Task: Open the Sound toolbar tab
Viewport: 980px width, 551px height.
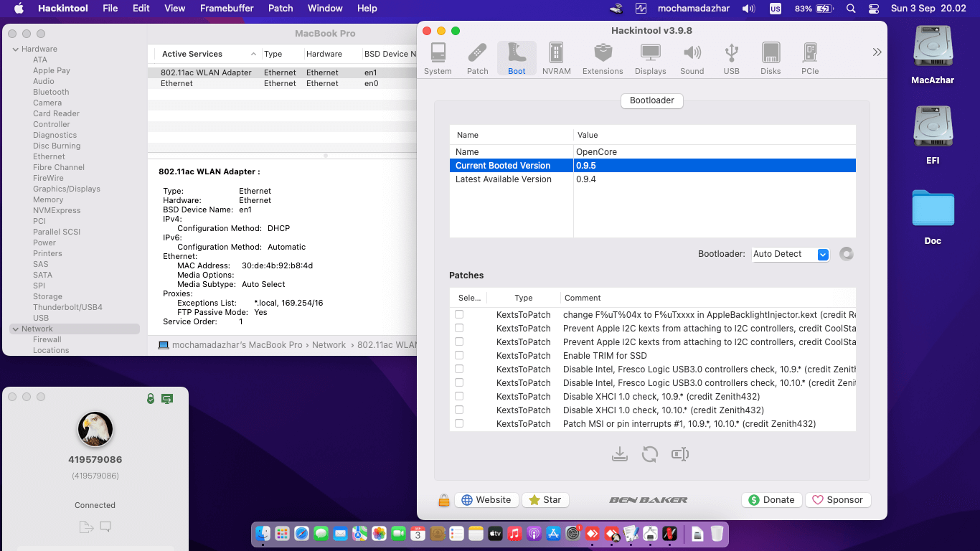Action: pyautogui.click(x=692, y=58)
